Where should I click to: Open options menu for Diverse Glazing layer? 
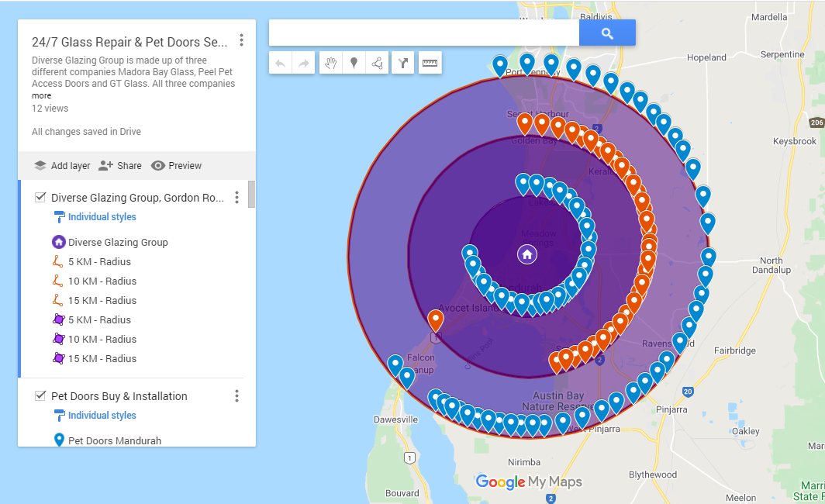tap(236, 197)
